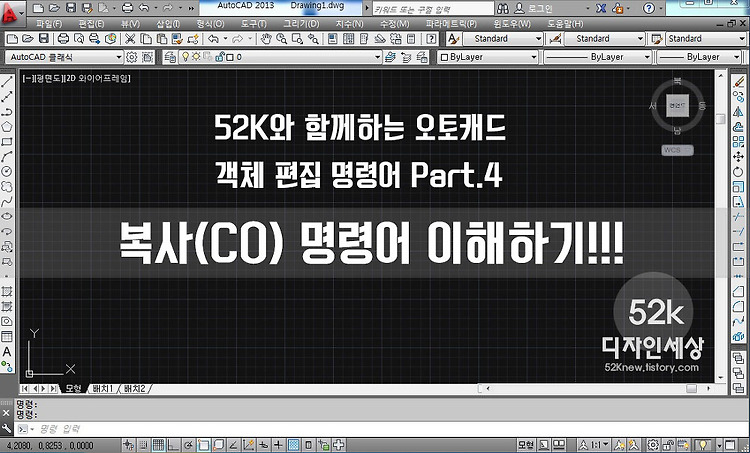The height and width of the screenshot is (453, 750).
Task: Click Plot Preview icon in Standard toolbar
Action: (79, 39)
